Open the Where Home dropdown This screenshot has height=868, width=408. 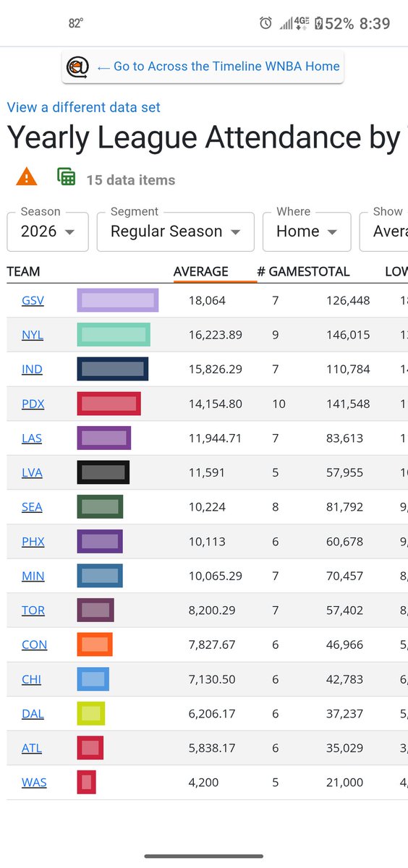307,231
